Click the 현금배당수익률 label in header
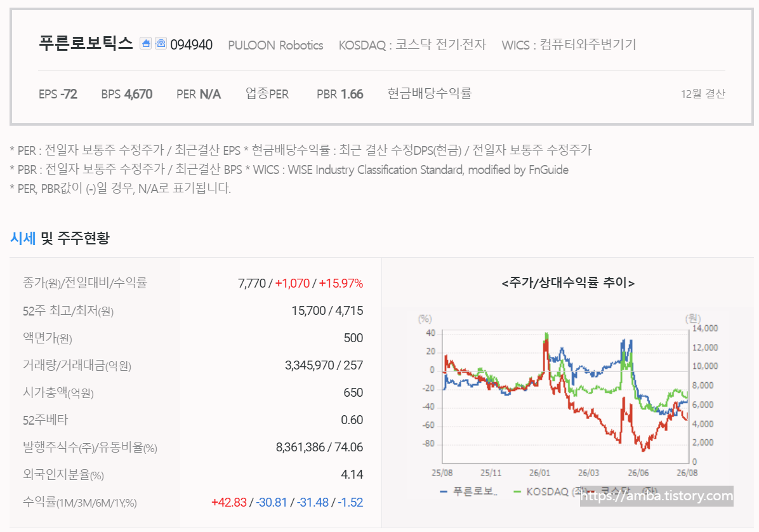Image resolution: width=759 pixels, height=532 pixels. [x=430, y=93]
